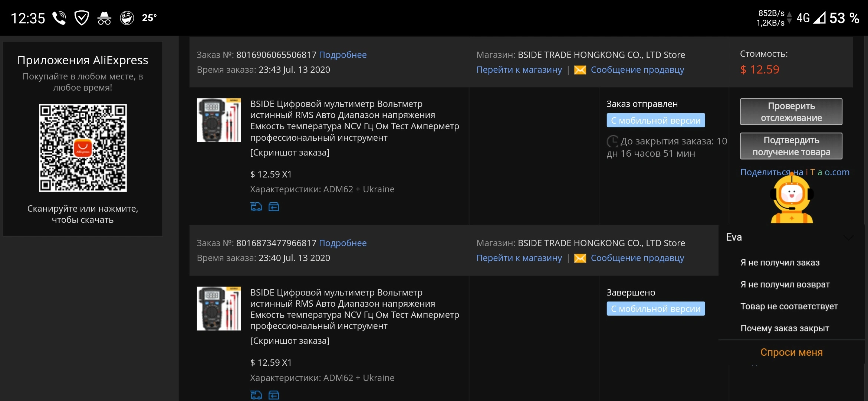Open Подробнее for order 8016906065506817
868x401 pixels.
343,55
